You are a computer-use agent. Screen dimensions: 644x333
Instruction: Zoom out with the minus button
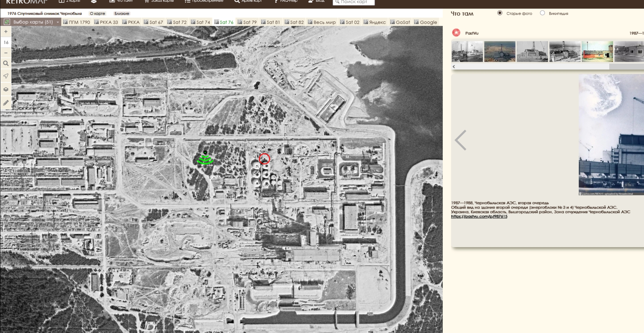tap(6, 53)
